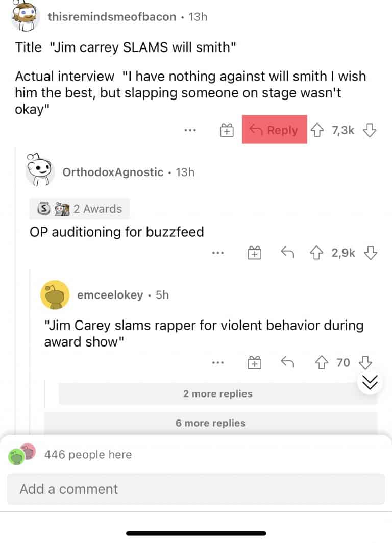Downvote OrthodoxAgnostic's comment
Screen dimensions: 392x543
(371, 253)
